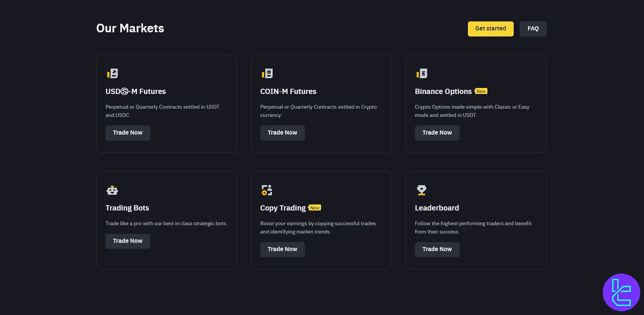Click the COIN-M Futures card icon
Image resolution: width=644 pixels, height=315 pixels.
click(x=267, y=73)
